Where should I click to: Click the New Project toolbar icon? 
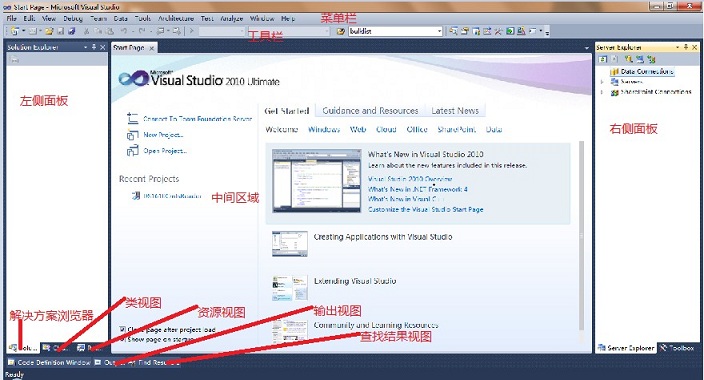[15, 31]
